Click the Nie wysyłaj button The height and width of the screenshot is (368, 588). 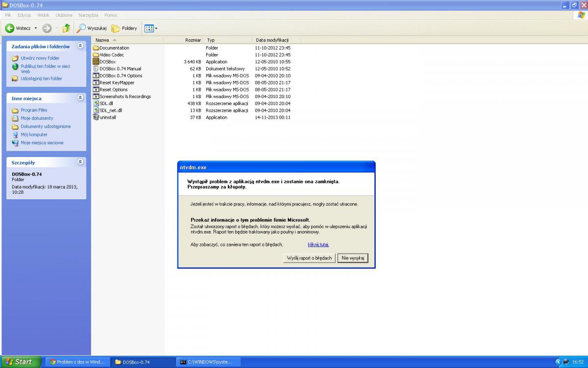(353, 258)
